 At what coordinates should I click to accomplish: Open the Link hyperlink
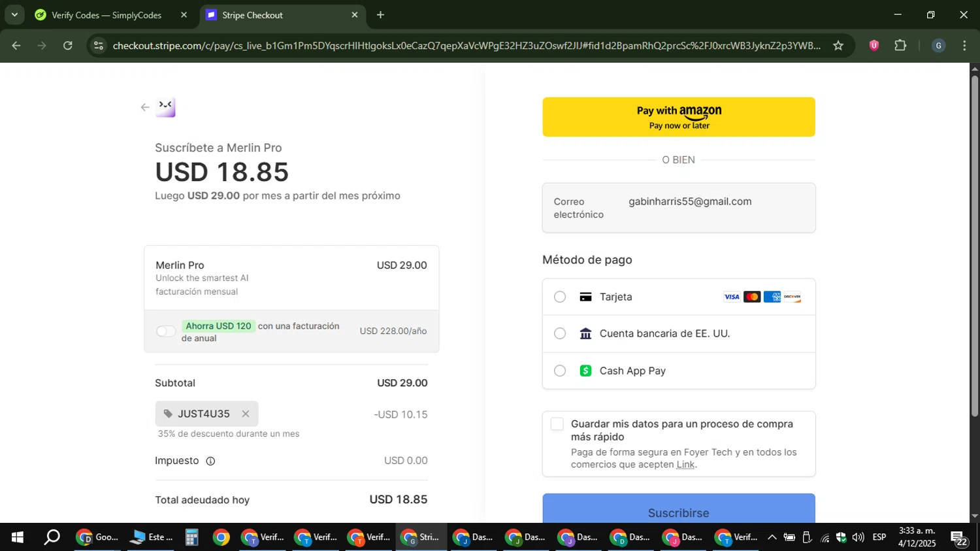coord(685,465)
